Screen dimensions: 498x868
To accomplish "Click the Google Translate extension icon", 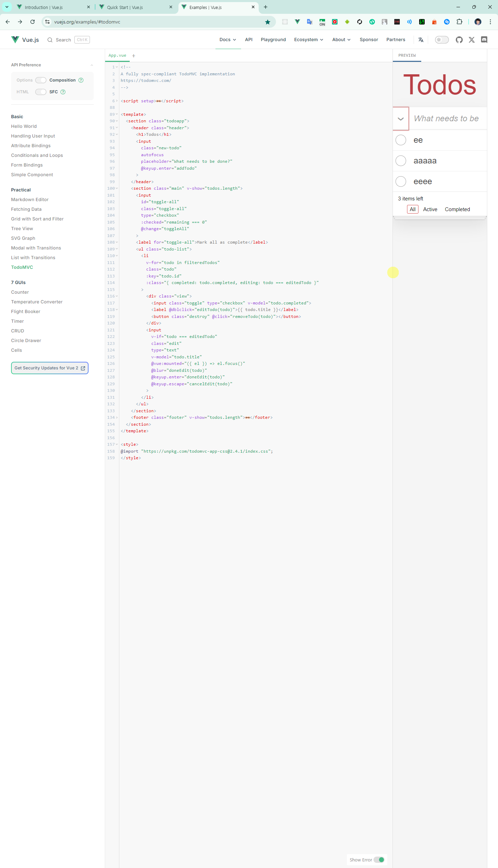I will pos(310,22).
